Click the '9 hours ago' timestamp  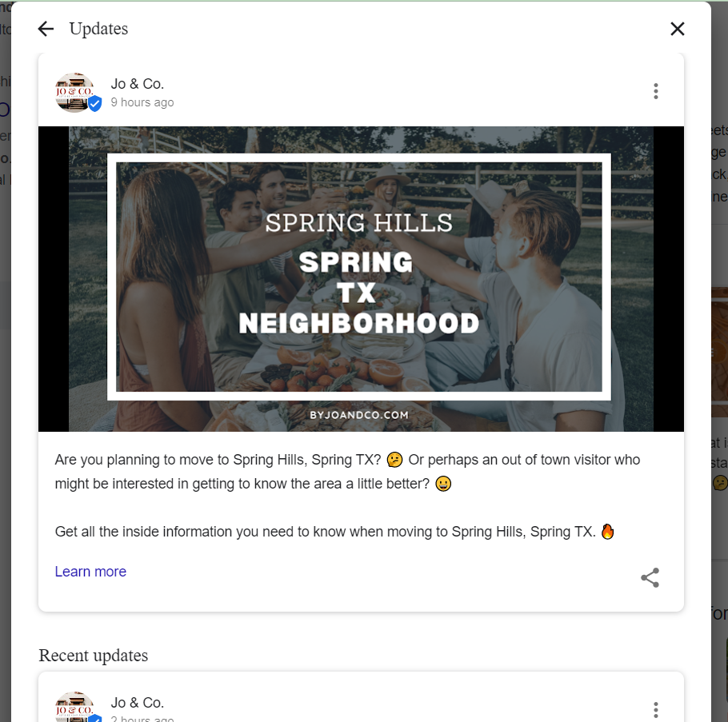pyautogui.click(x=142, y=102)
